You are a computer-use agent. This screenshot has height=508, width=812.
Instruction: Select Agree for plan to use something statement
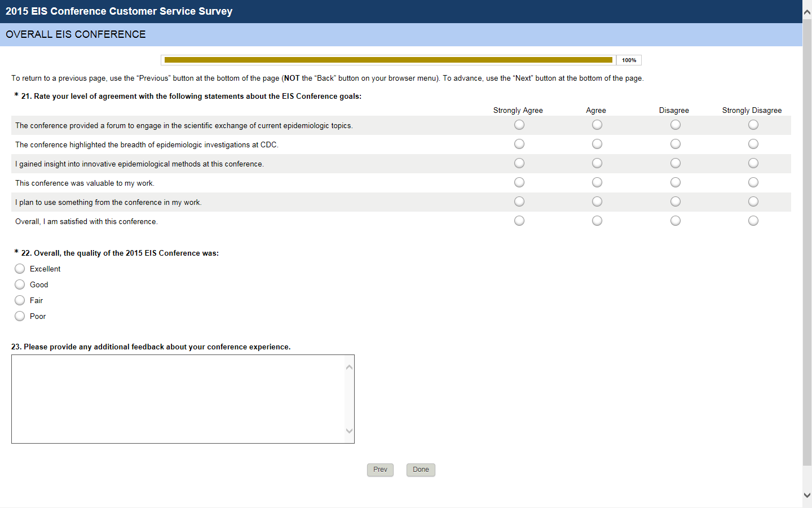tap(597, 202)
